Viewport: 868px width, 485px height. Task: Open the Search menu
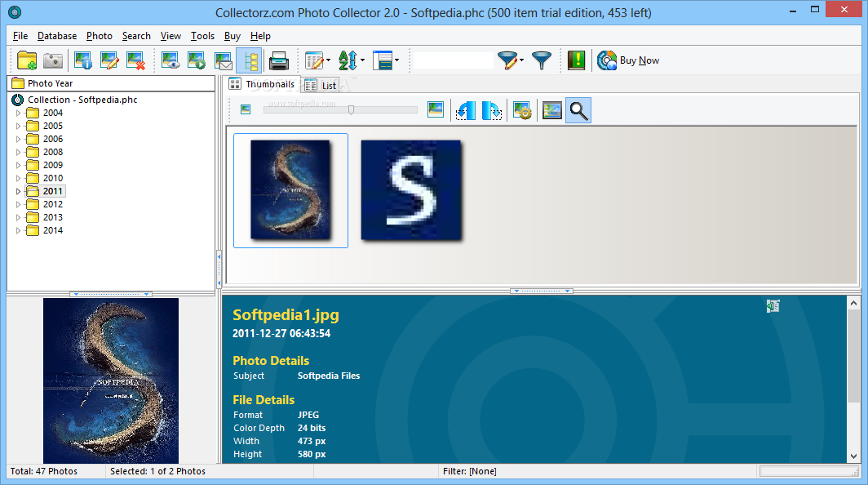(x=136, y=36)
